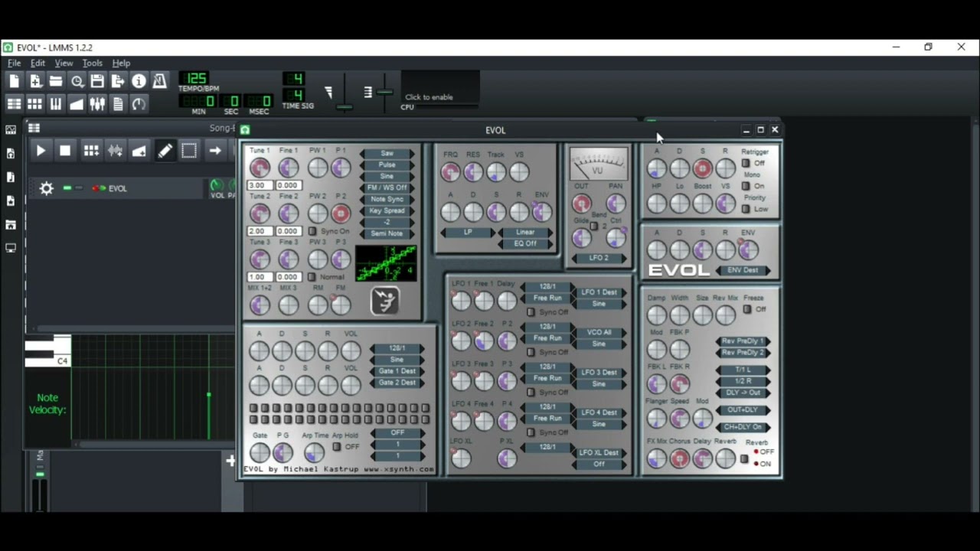Screen dimensions: 980x551
Task: Open the View menu
Action: [64, 63]
